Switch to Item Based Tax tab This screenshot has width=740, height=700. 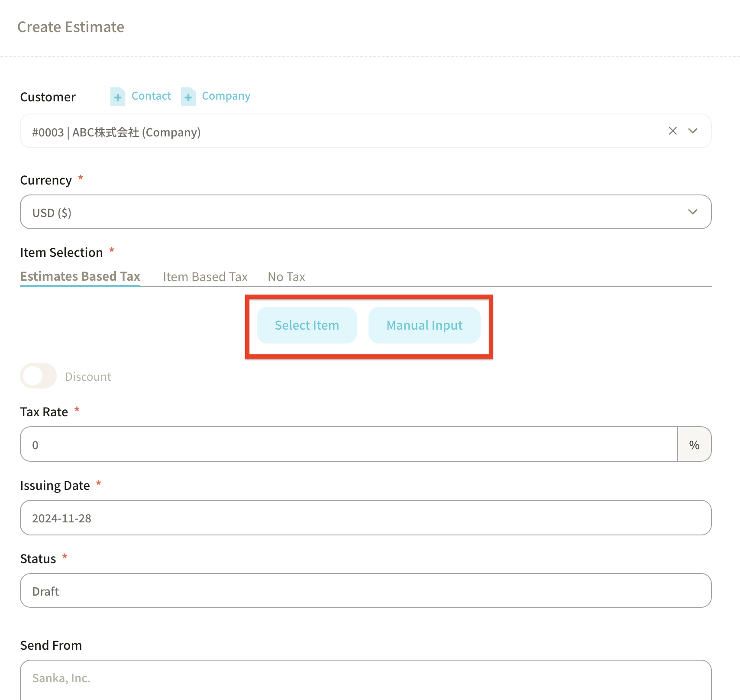tap(205, 277)
